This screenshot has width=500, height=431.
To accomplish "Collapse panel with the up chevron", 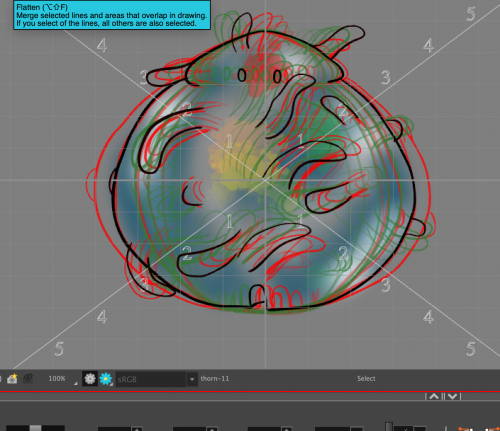I will click(434, 396).
